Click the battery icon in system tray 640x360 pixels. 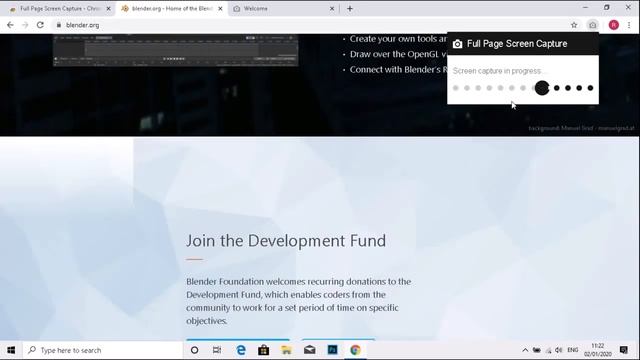pos(537,350)
